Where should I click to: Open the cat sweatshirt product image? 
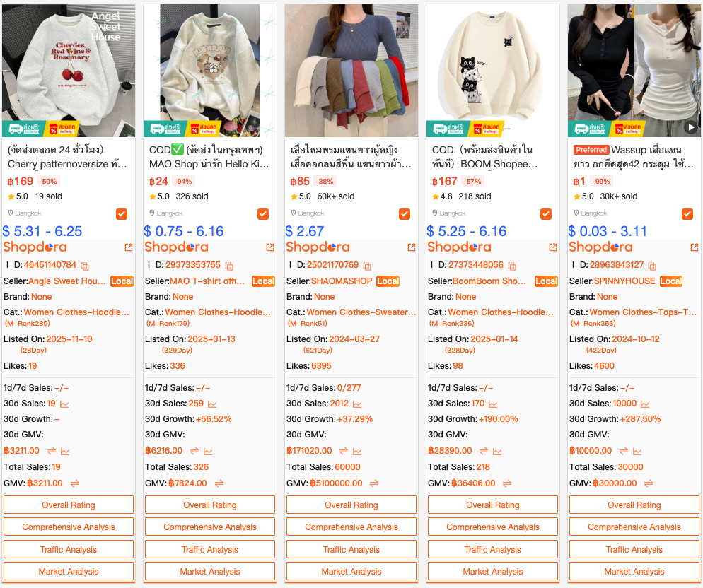(x=493, y=71)
